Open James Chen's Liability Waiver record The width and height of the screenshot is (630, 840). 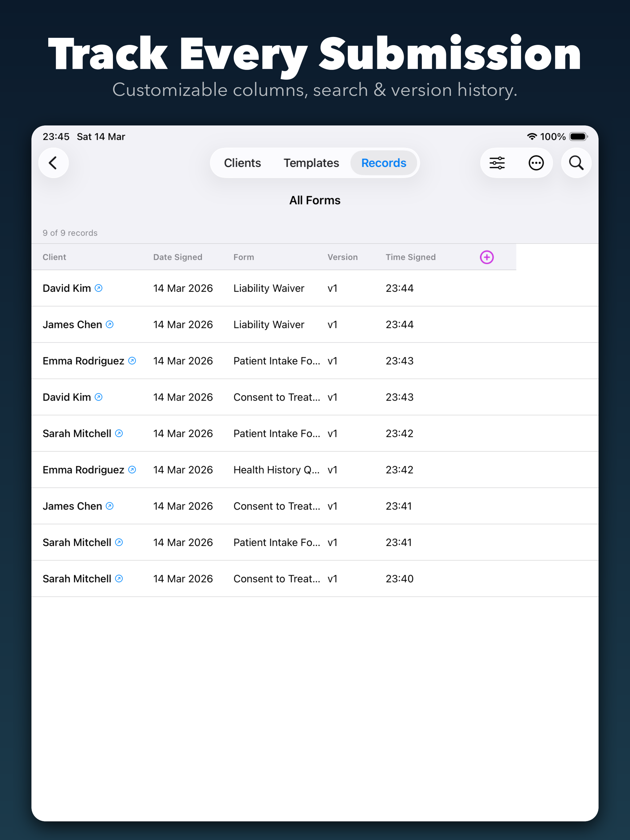315,324
